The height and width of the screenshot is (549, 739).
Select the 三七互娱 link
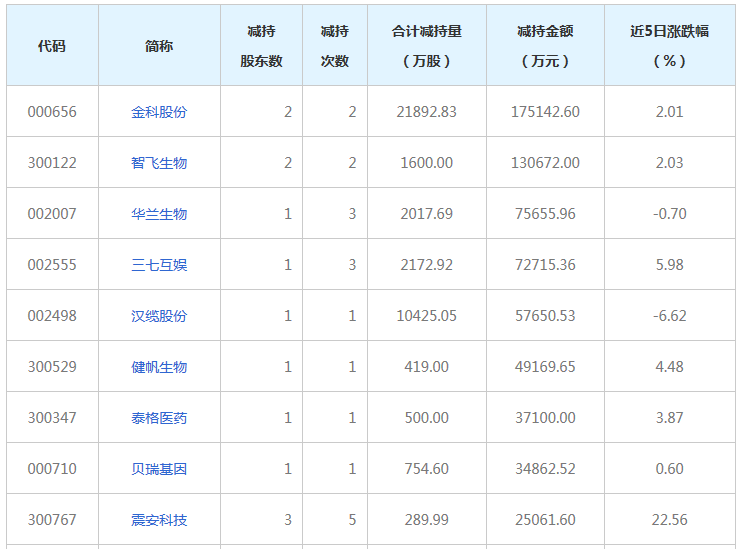159,265
